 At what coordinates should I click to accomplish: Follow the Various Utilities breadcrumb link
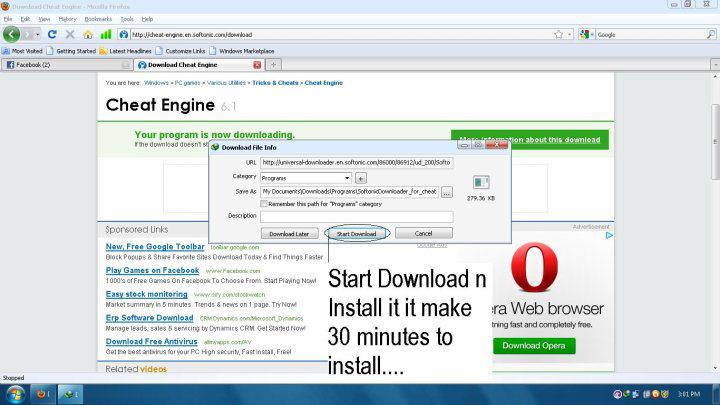coord(226,83)
